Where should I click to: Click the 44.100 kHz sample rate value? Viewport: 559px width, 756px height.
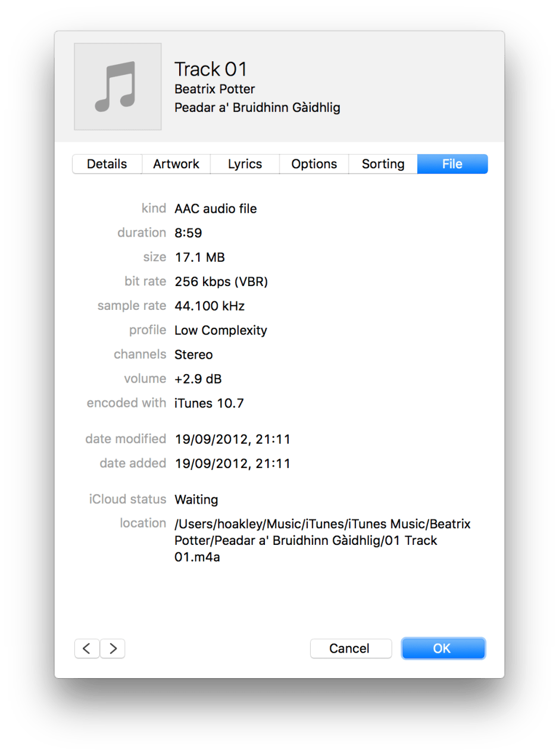(210, 306)
